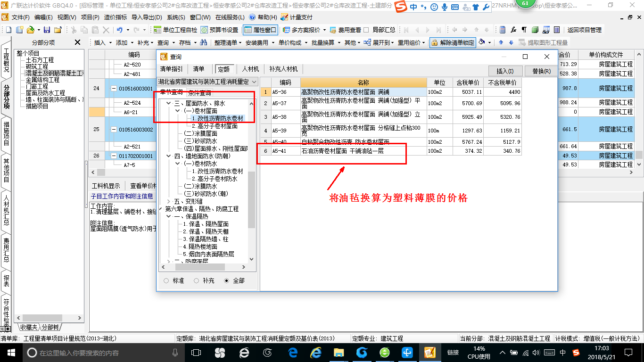Click the Sogou input S icon in taskbar tray

pos(576,353)
